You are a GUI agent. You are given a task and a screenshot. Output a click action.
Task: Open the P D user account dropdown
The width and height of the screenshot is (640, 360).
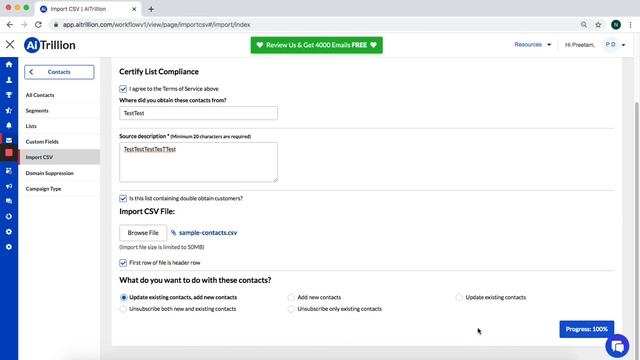[615, 44]
